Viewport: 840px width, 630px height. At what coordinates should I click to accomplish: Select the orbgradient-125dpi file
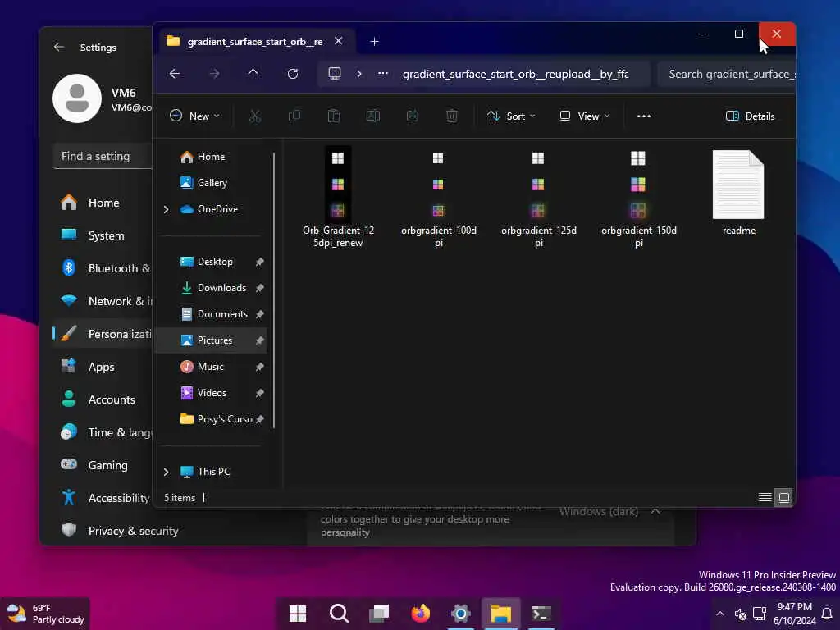point(538,199)
